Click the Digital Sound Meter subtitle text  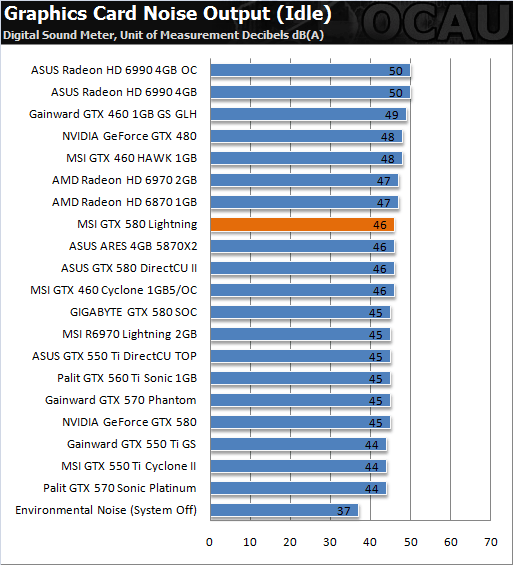click(x=164, y=35)
